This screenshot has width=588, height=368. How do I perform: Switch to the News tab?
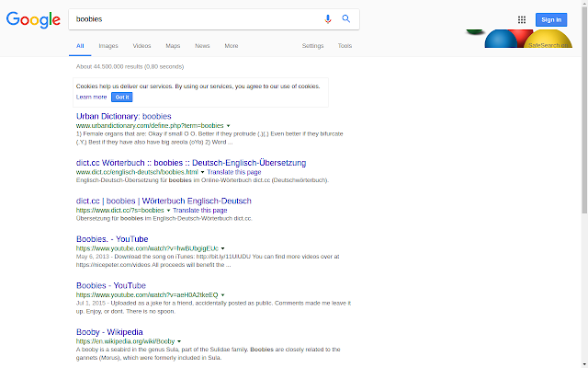tap(202, 46)
